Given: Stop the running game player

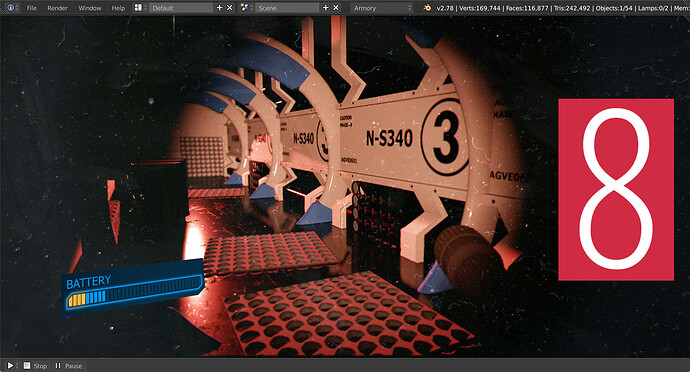Looking at the screenshot, I should click(35, 366).
